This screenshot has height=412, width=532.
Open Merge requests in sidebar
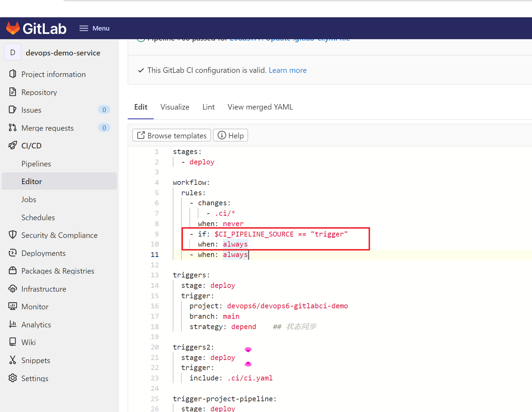[x=48, y=128]
